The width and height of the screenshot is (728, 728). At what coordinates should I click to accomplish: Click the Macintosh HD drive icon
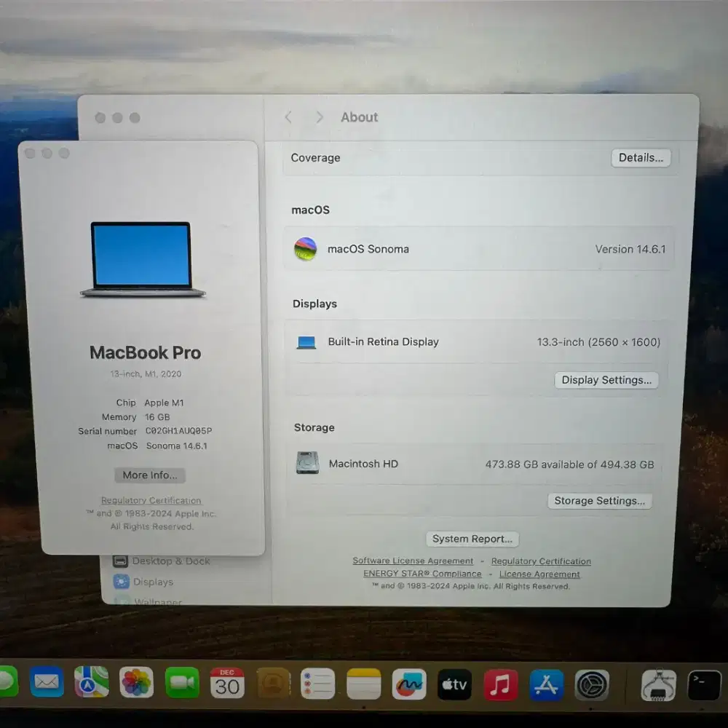tap(307, 464)
